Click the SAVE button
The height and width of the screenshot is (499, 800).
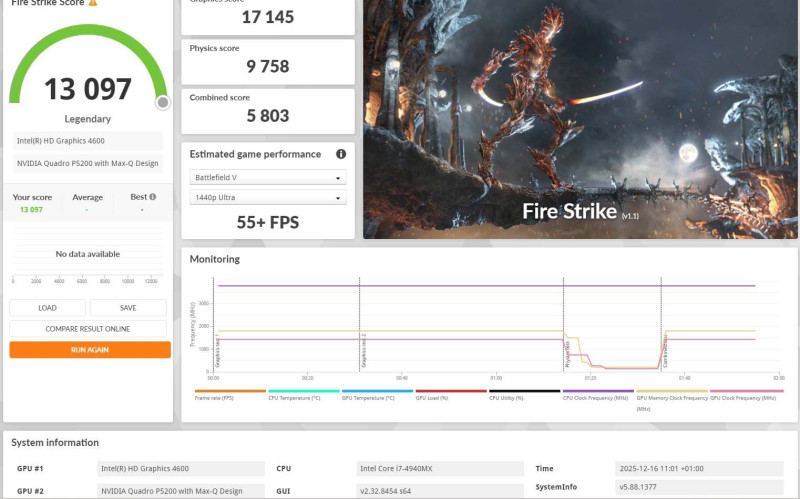(x=128, y=308)
